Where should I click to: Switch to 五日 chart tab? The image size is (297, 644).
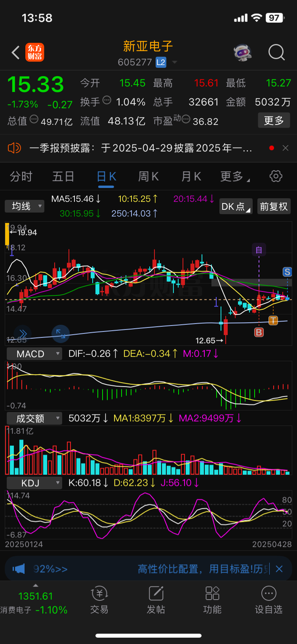point(63,176)
